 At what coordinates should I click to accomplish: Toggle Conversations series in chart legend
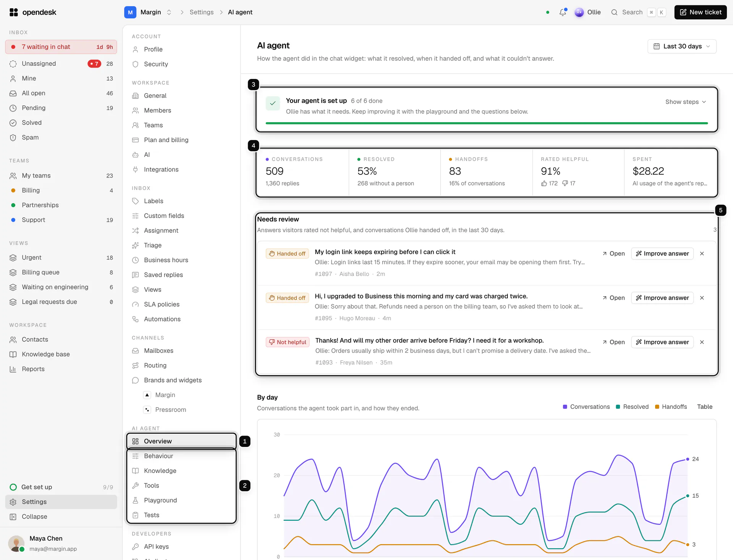point(586,407)
